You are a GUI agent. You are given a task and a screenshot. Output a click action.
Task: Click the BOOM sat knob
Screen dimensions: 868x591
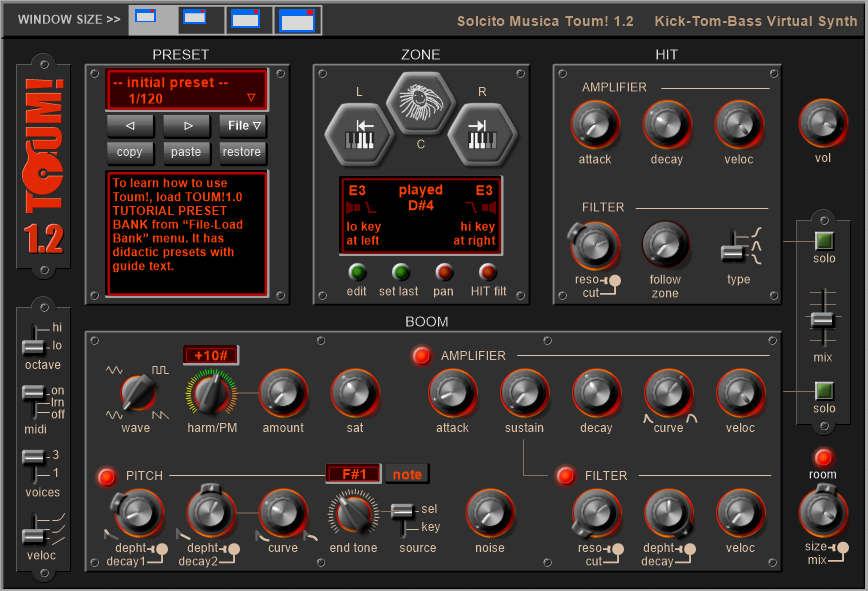point(355,393)
